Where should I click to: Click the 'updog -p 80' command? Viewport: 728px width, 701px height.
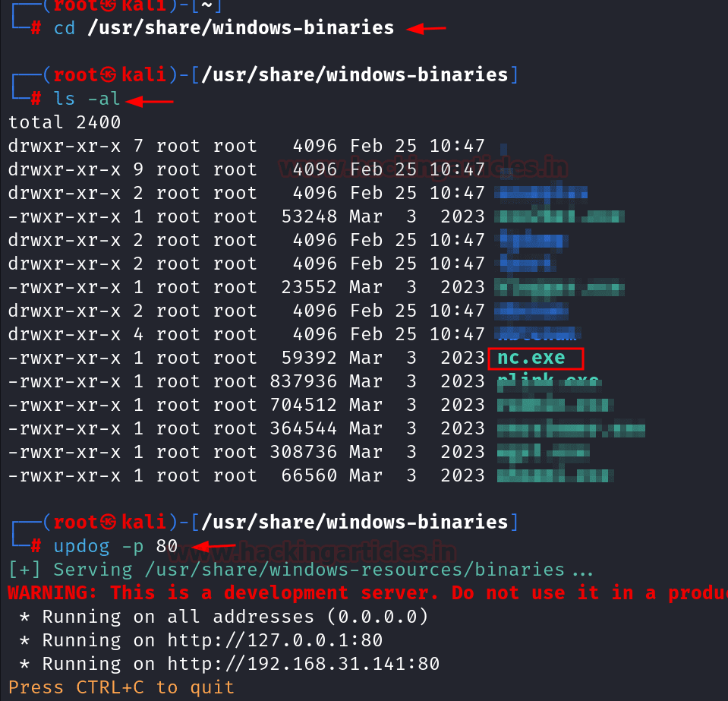[x=115, y=546]
